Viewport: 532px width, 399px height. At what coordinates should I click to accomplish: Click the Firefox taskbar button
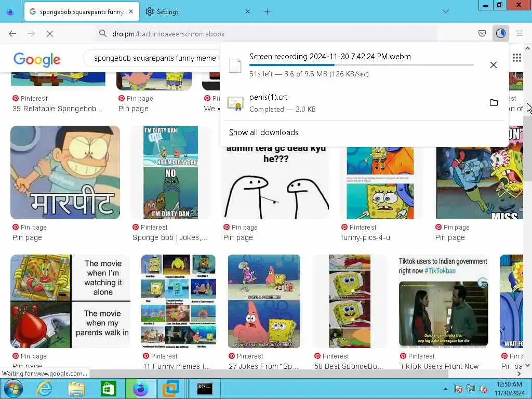point(140,389)
